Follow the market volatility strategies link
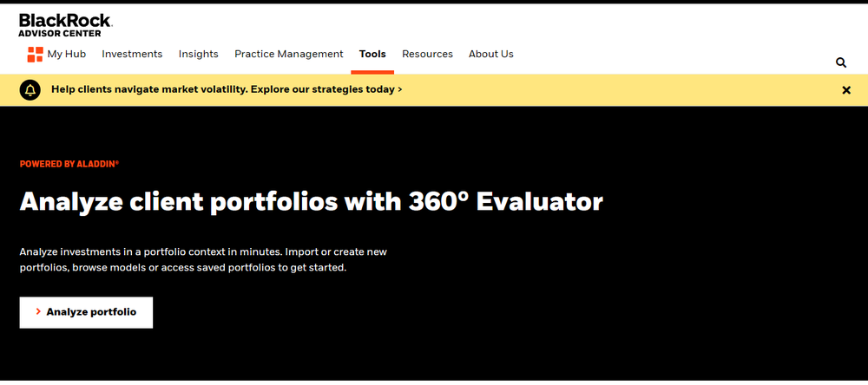 pyautogui.click(x=227, y=89)
